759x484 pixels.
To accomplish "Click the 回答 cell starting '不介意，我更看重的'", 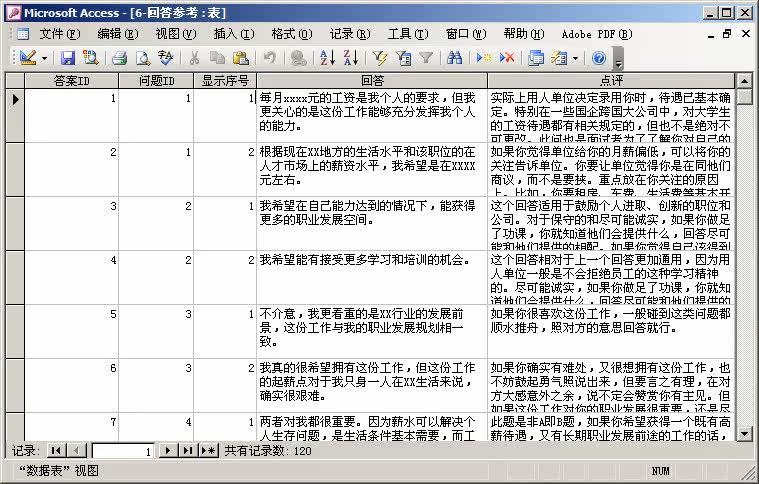I will pyautogui.click(x=372, y=332).
